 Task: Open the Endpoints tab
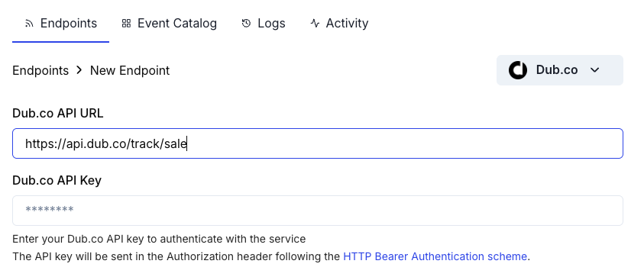tap(61, 24)
